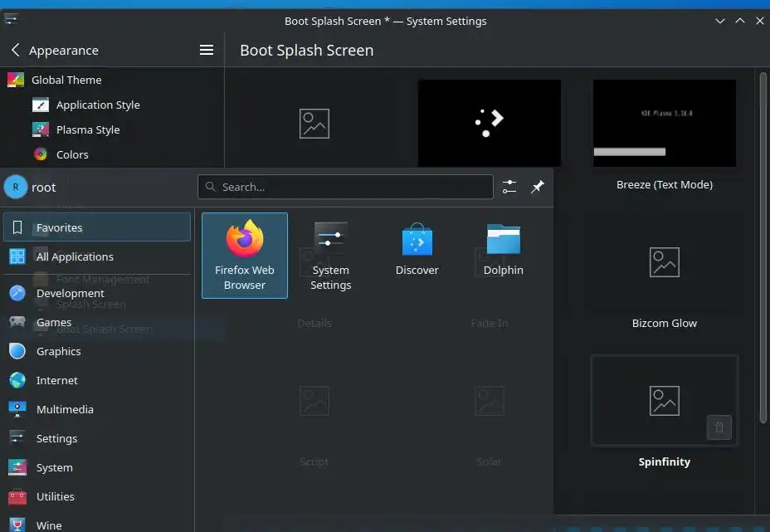Click the All Applications grid icon

17,256
